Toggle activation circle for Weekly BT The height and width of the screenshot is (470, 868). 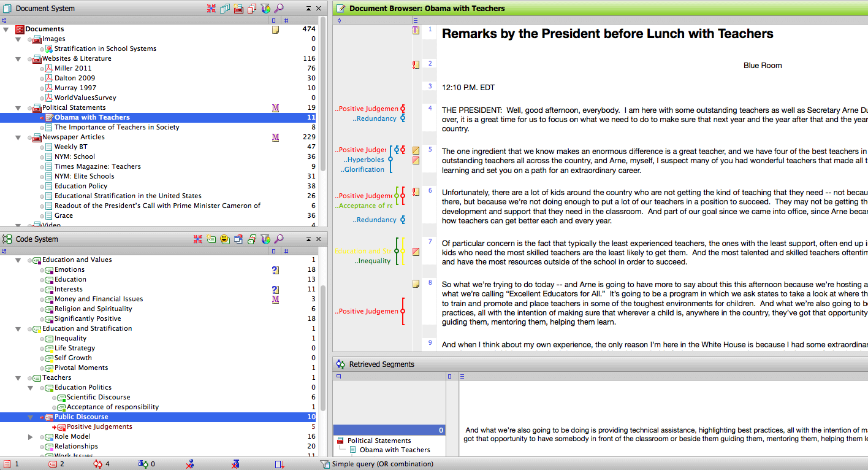tap(42, 147)
